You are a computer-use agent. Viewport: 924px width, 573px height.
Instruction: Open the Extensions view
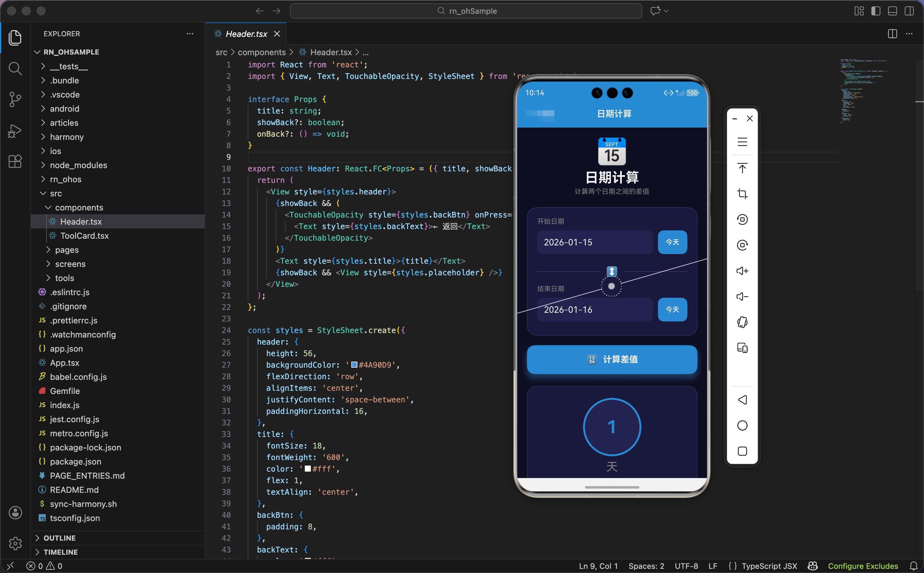15,161
